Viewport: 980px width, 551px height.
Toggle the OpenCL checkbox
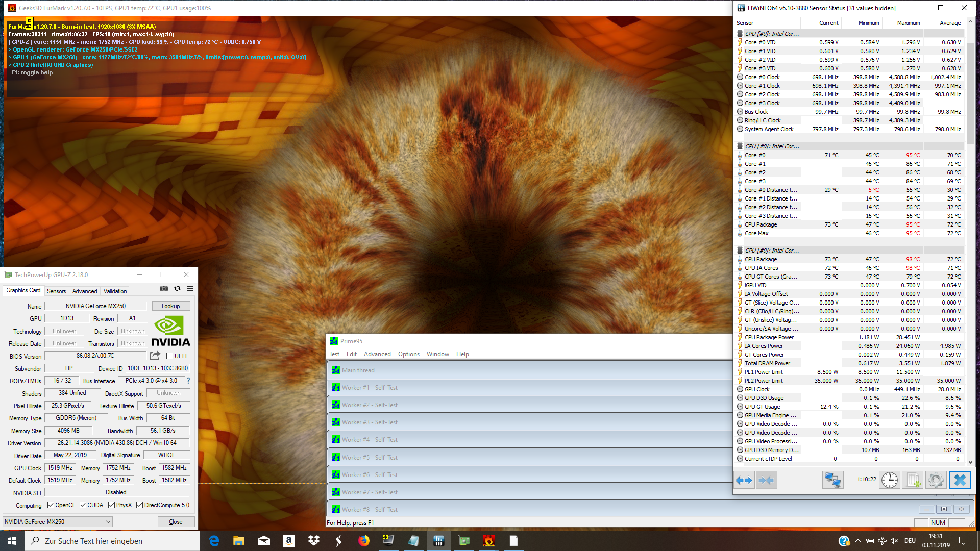click(x=51, y=505)
